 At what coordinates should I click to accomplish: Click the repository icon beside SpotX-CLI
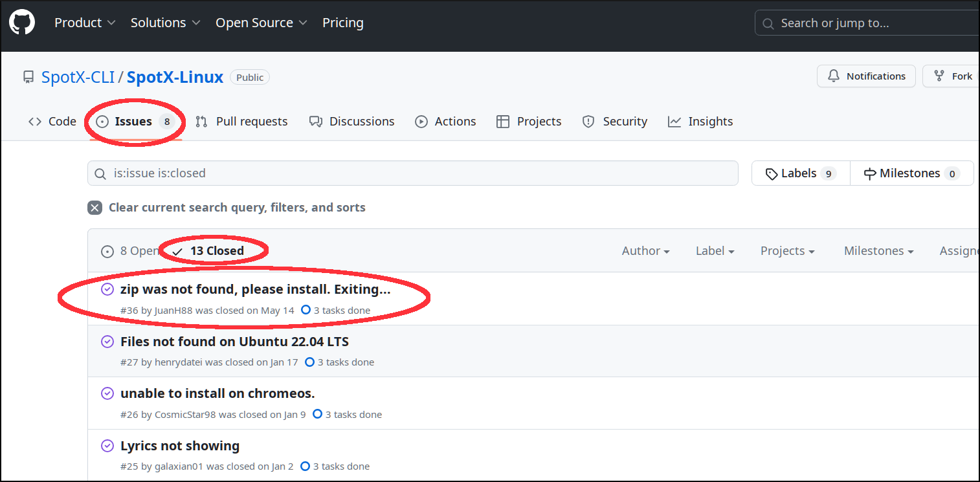click(28, 78)
